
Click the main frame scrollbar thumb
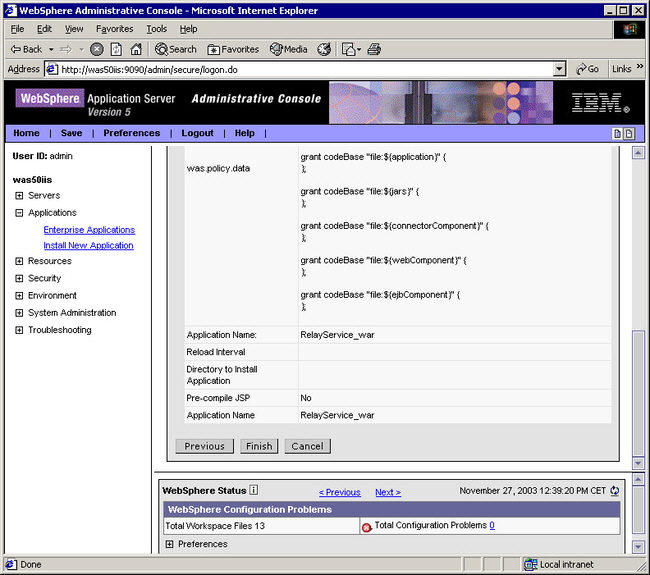638,393
